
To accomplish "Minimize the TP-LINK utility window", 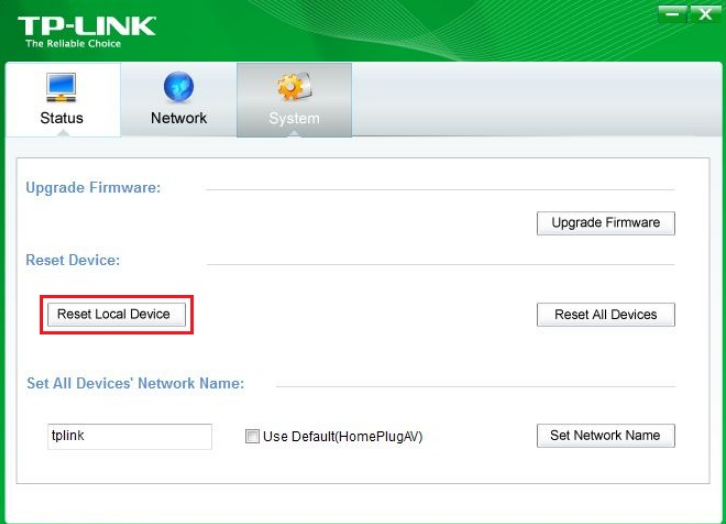I will tap(672, 14).
